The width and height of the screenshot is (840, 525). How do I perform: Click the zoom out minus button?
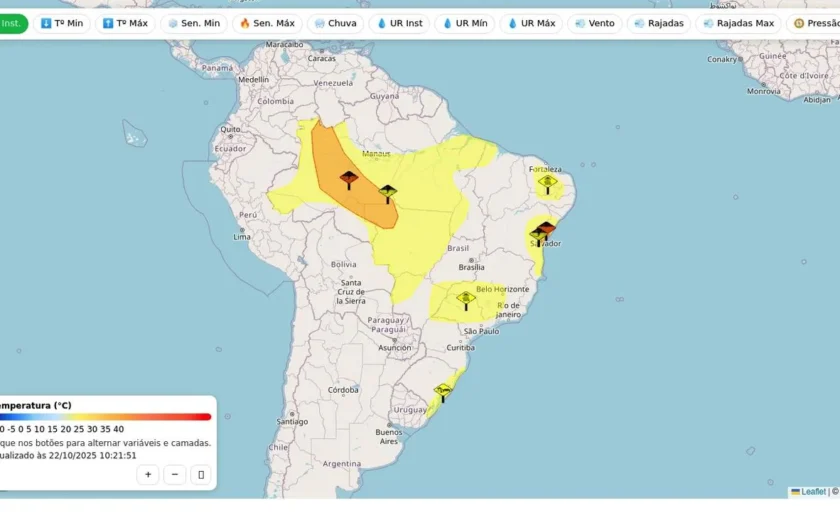pos(175,475)
